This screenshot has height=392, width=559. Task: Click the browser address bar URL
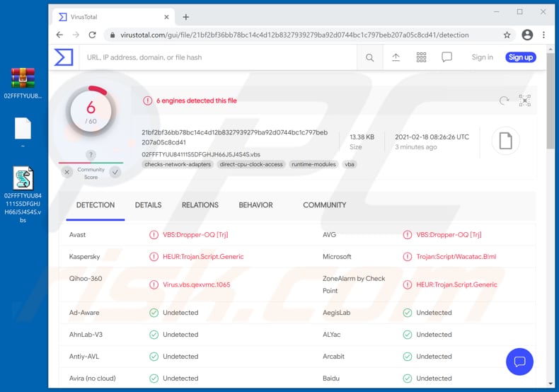pos(294,35)
